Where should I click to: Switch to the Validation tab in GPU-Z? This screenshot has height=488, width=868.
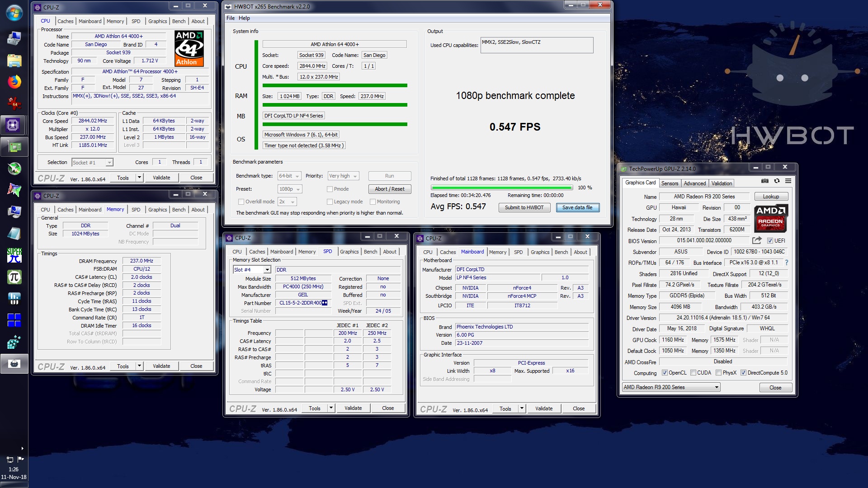[x=722, y=183]
